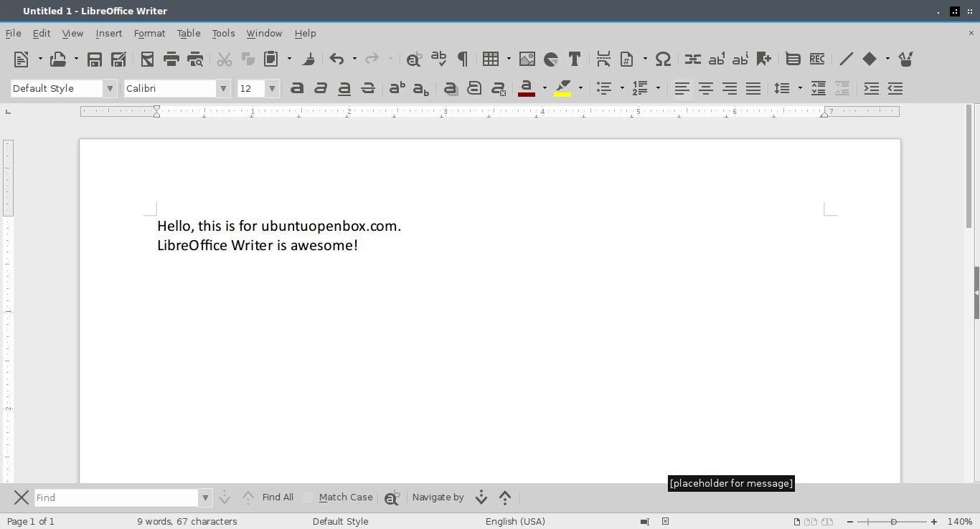Click the Open file folder icon
The width and height of the screenshot is (980, 529).
(57, 59)
